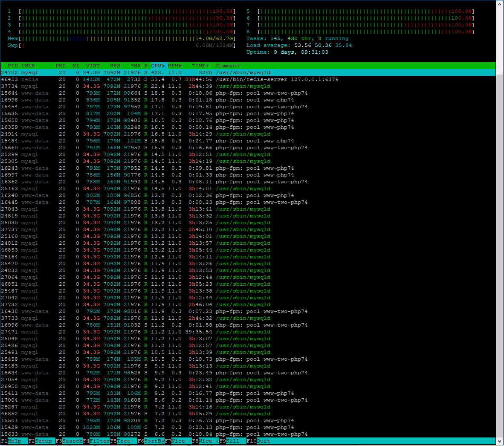This screenshot has width=504, height=446.
Task: Open the F6 SortBy menu
Action: 151,441
